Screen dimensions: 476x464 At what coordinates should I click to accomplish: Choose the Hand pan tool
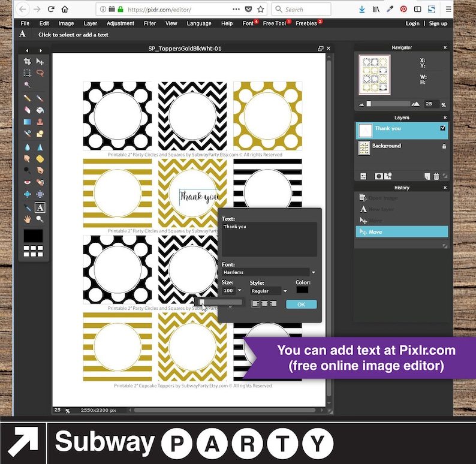pyautogui.click(x=28, y=219)
